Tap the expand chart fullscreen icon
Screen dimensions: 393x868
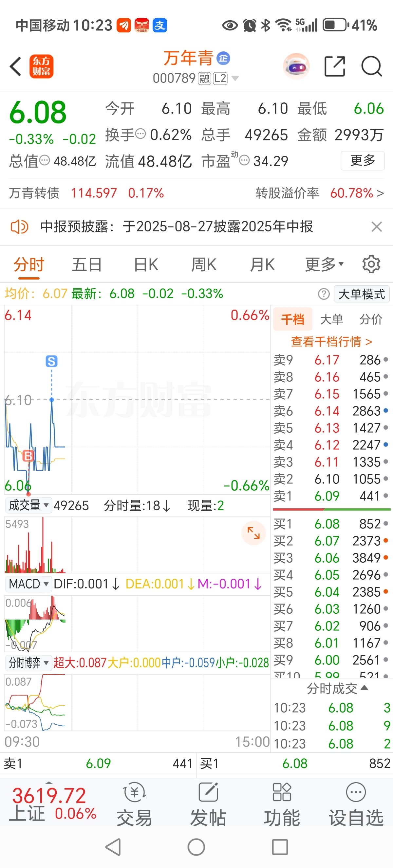(253, 533)
